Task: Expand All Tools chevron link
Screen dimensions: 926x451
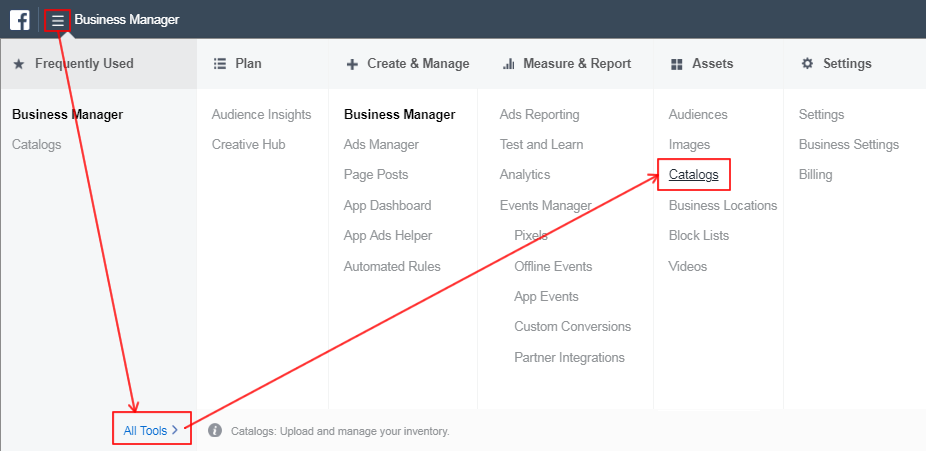Action: (151, 430)
